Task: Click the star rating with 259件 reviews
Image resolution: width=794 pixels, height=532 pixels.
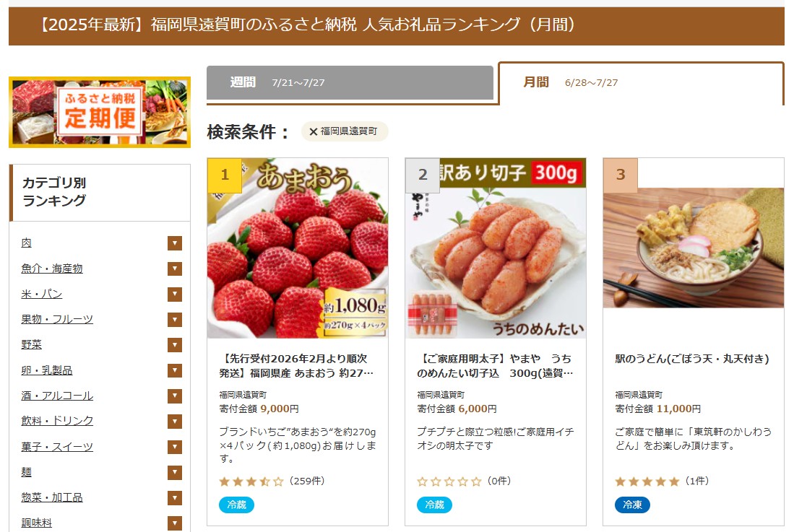Action: tap(251, 481)
